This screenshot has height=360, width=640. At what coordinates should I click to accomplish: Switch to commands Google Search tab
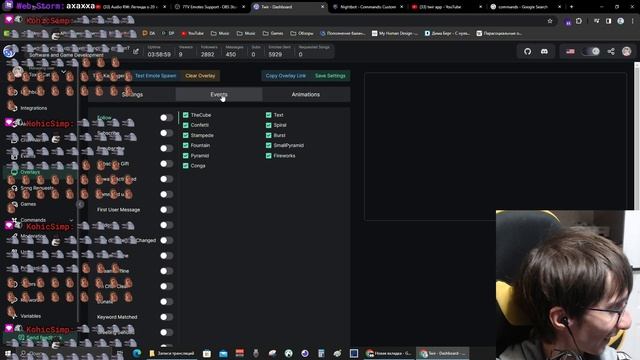pos(525,7)
